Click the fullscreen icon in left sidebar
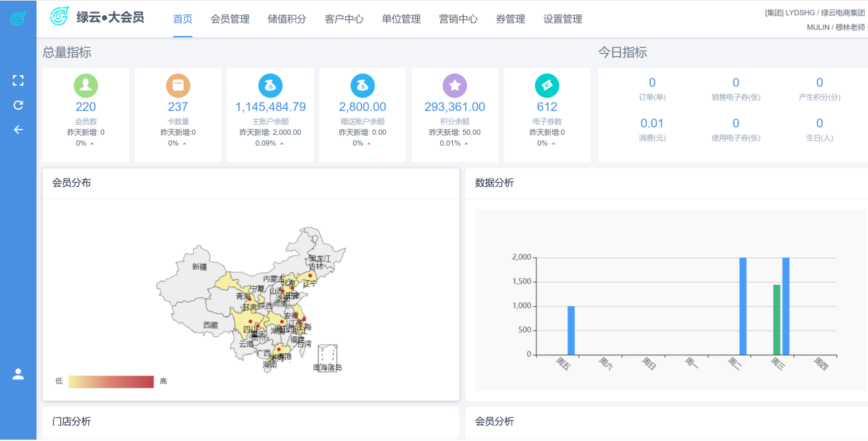This screenshot has height=441, width=868. click(x=18, y=81)
